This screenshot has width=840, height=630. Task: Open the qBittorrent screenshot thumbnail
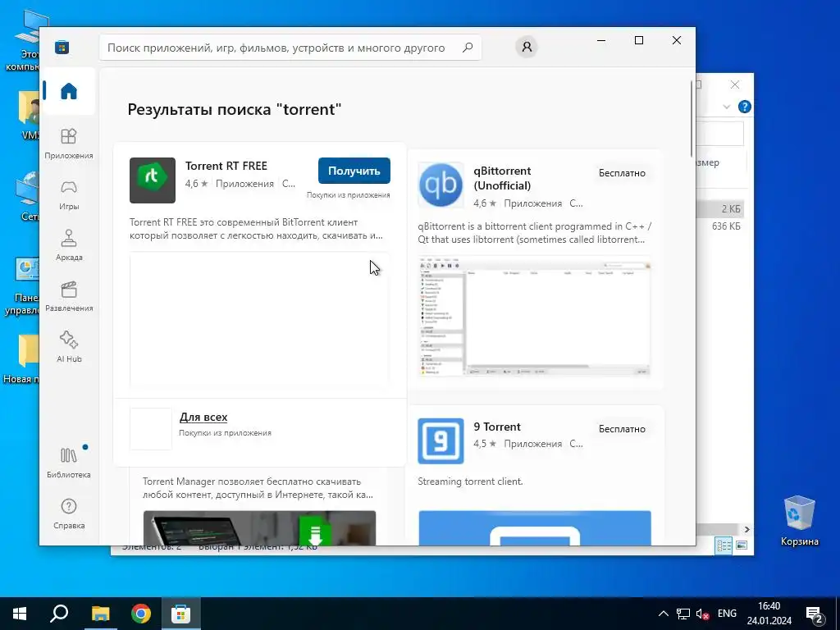click(x=534, y=317)
